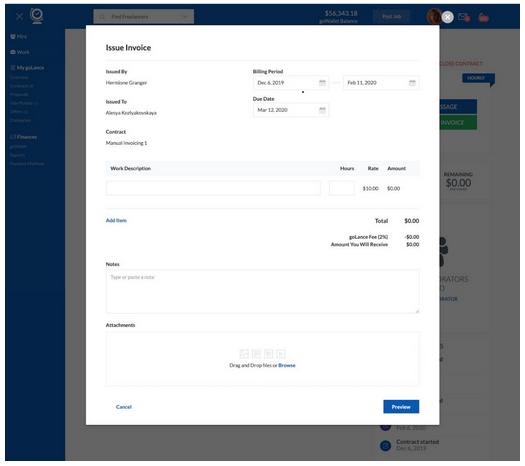
Task: Open the Work menu in sidebar
Action: (x=20, y=52)
